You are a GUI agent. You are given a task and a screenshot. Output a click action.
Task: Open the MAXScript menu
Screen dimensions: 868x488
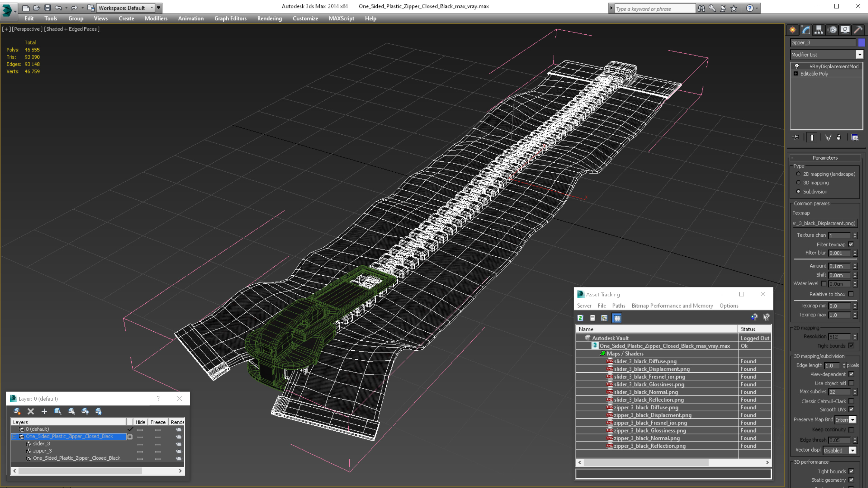341,18
